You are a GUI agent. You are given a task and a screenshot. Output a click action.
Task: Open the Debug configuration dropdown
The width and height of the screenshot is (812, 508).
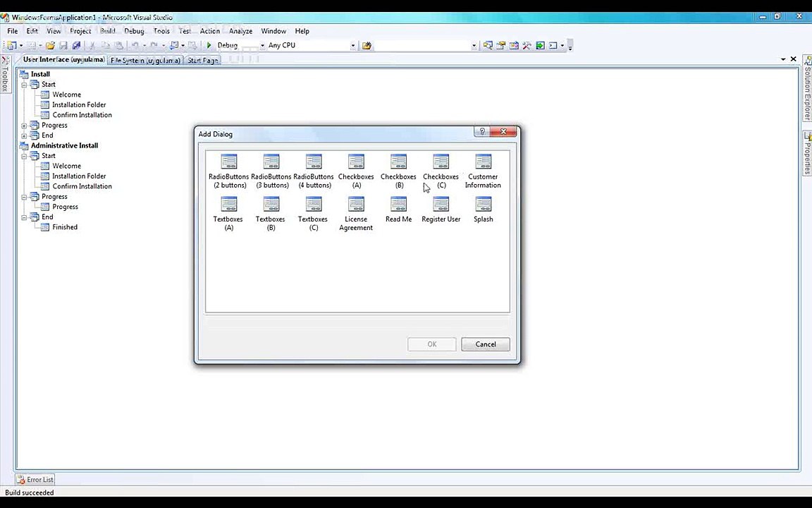coord(262,46)
